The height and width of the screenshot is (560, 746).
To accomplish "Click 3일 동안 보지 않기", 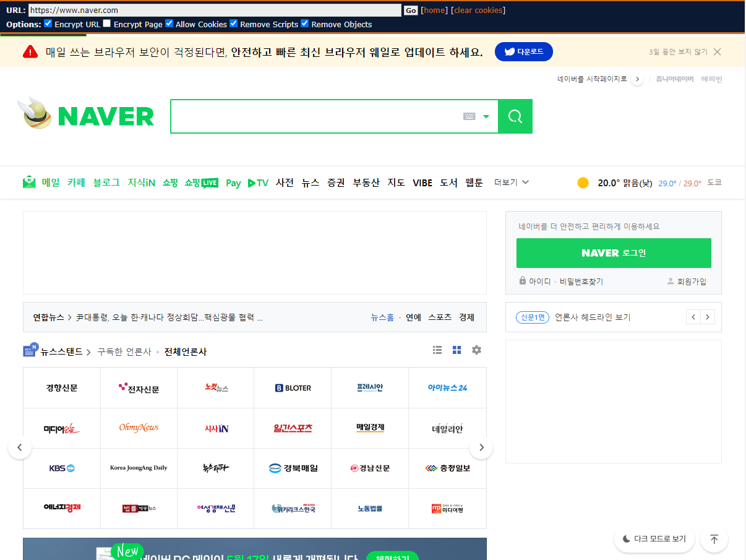I will click(678, 52).
